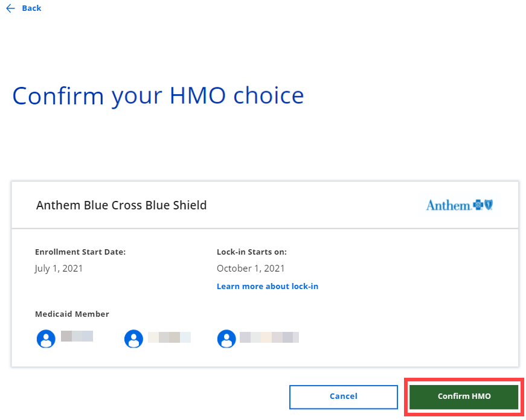Click the October 1, 2021 date
526x420 pixels.
(251, 269)
